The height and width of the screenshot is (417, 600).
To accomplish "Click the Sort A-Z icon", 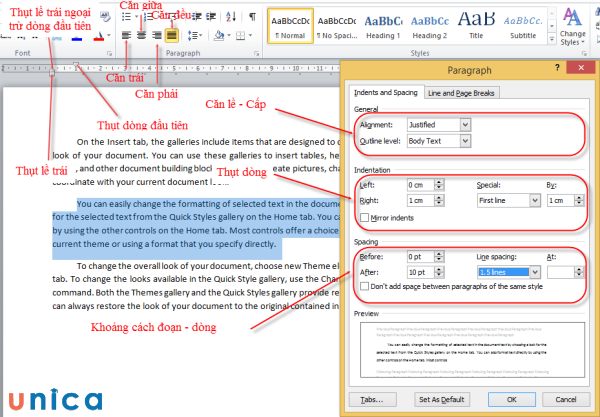I will click(x=231, y=16).
